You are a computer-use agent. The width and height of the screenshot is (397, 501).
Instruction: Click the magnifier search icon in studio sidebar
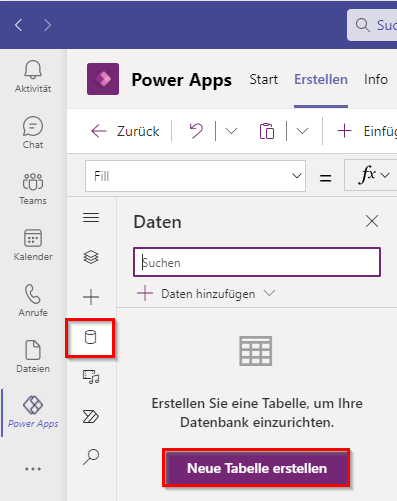pos(91,457)
